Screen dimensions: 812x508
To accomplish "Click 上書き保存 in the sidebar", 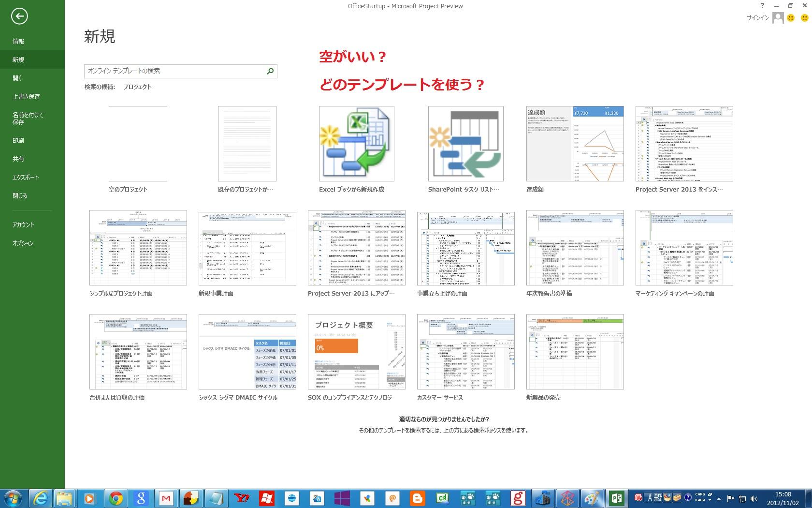I will 32,96.
